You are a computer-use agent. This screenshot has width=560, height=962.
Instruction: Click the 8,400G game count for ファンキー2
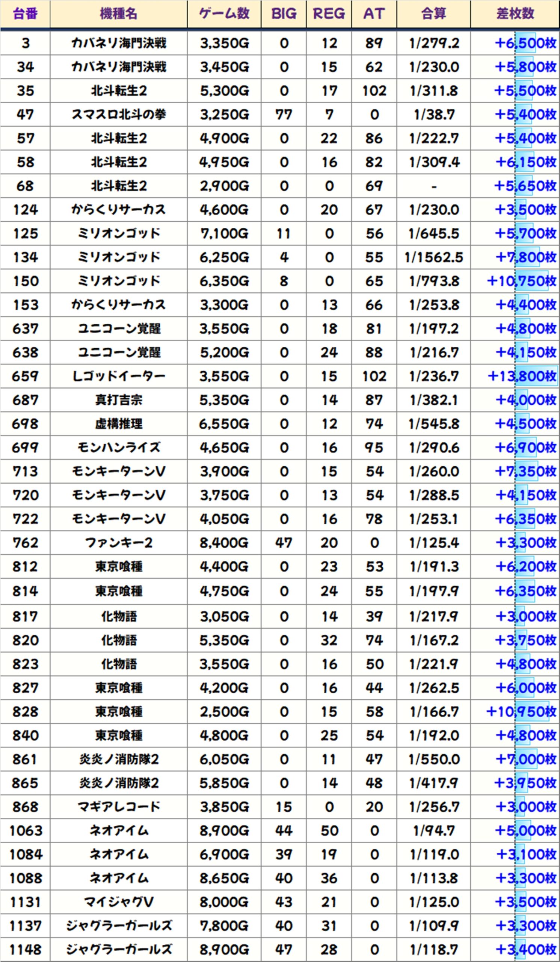point(224,543)
